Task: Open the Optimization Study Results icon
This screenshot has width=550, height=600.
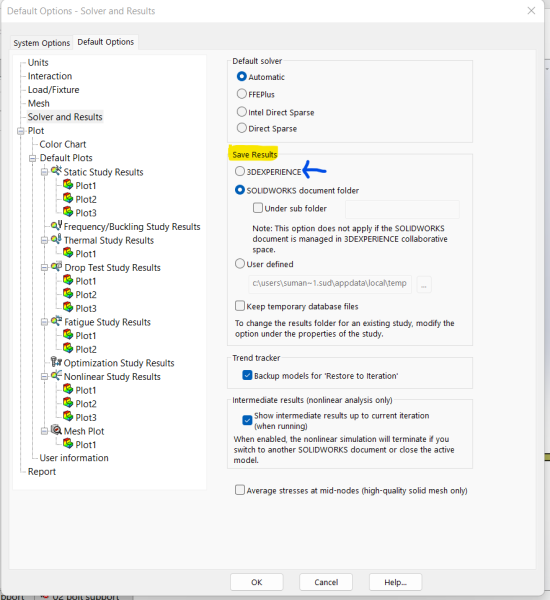Action: click(x=56, y=362)
